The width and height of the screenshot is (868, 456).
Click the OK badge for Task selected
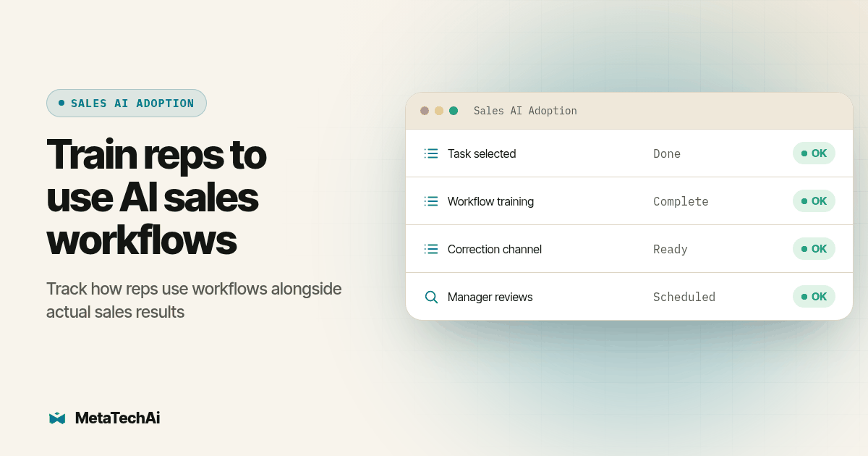tap(814, 153)
